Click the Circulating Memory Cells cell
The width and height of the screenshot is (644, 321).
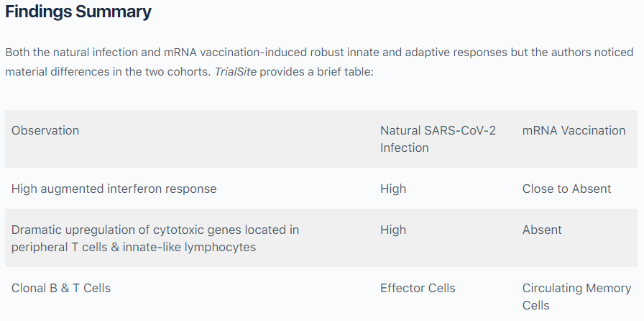pos(576,297)
